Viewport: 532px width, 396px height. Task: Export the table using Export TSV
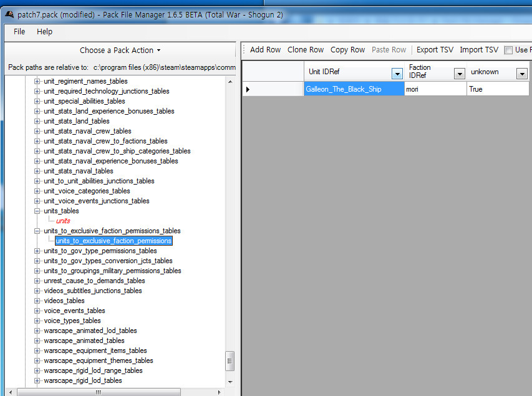tap(435, 50)
